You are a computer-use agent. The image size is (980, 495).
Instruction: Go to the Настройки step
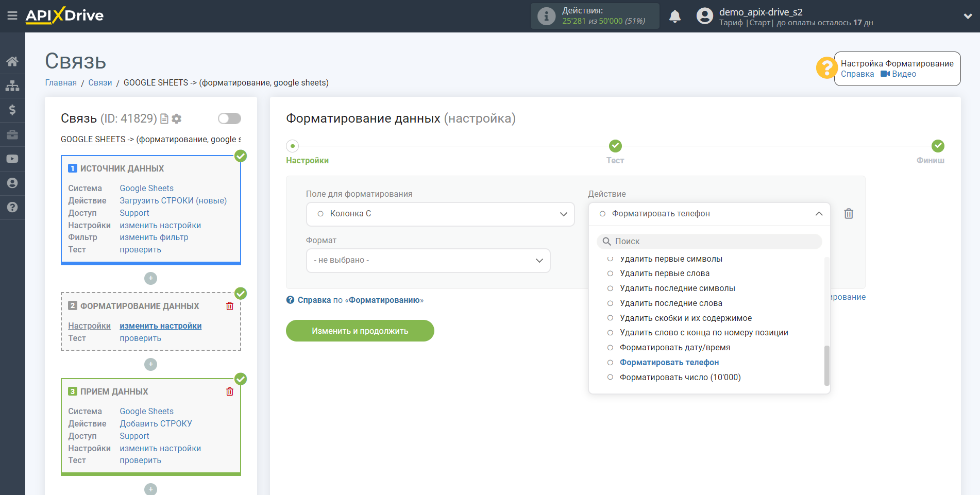click(293, 146)
